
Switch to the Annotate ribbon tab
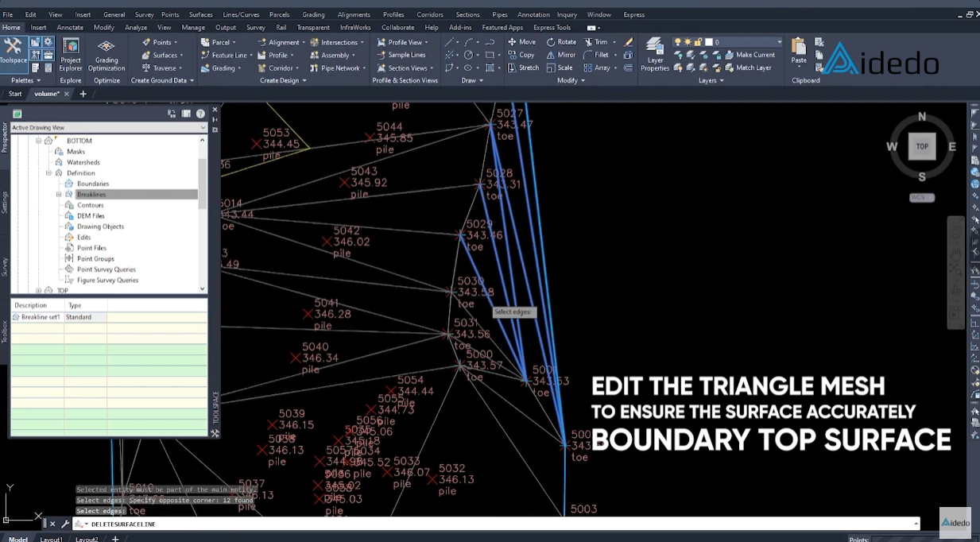pos(70,27)
